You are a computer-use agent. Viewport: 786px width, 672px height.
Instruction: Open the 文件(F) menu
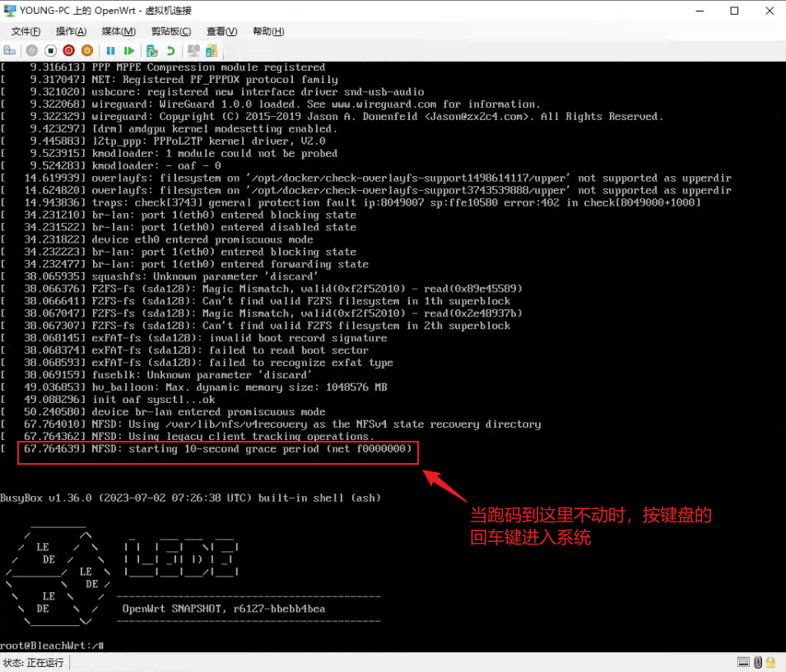point(26,31)
